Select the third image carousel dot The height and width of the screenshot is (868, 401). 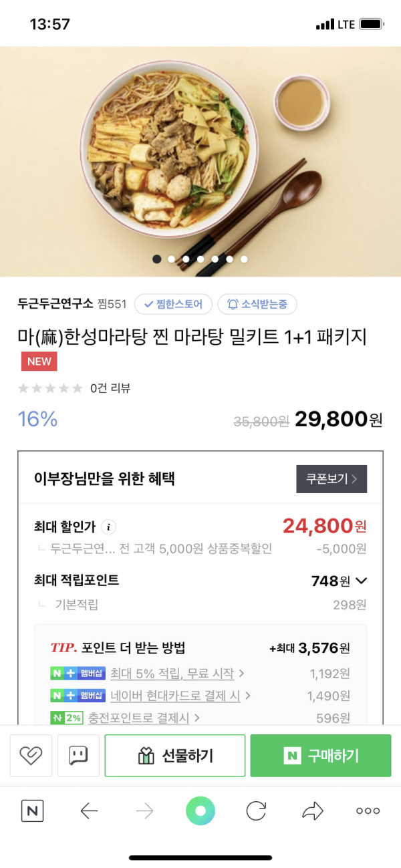click(186, 259)
